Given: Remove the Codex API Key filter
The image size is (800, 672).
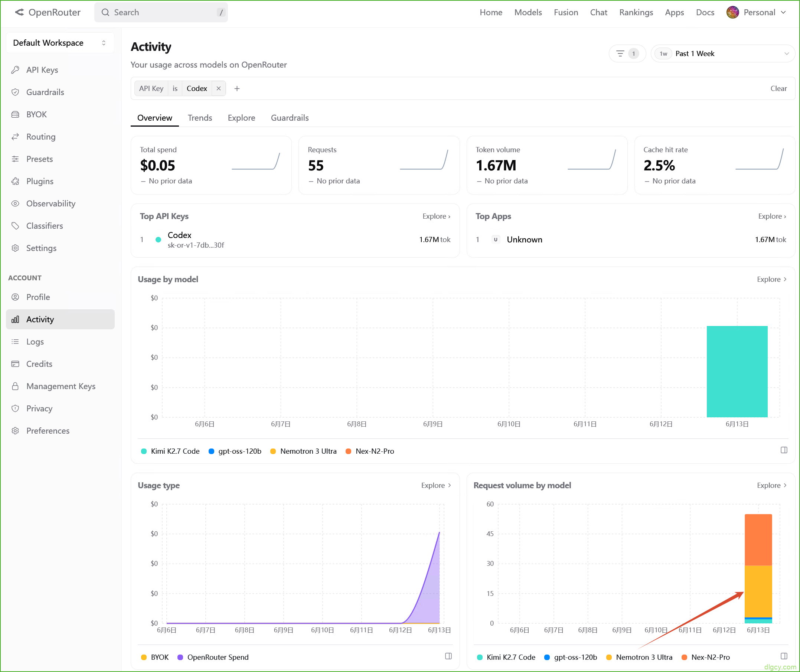Looking at the screenshot, I should (x=219, y=88).
